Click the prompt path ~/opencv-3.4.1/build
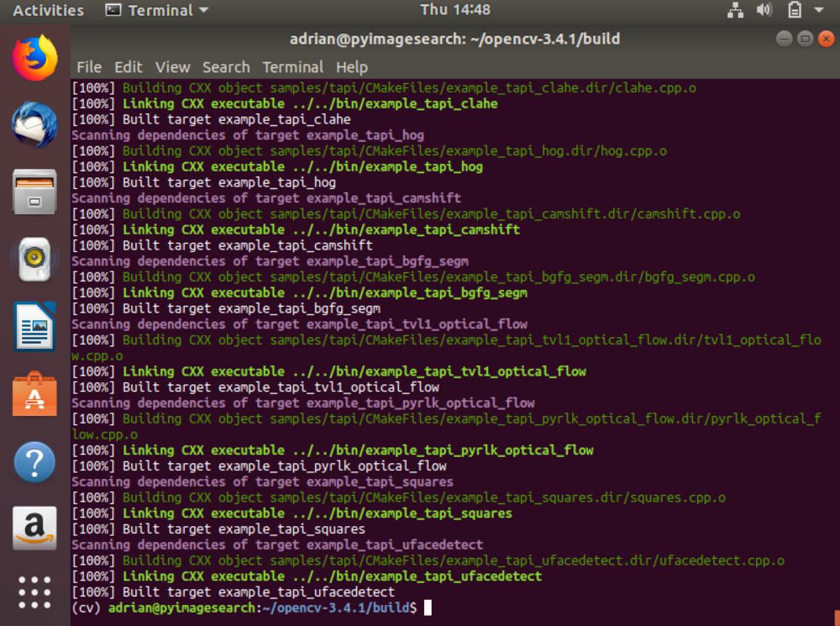 pyautogui.click(x=336, y=608)
